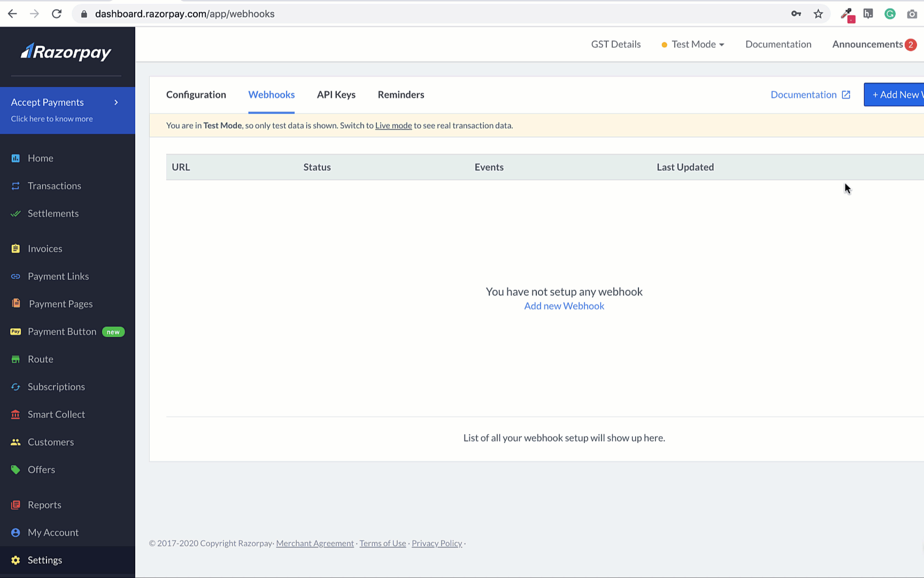Click the Reports icon
The width and height of the screenshot is (924, 578).
[16, 505]
